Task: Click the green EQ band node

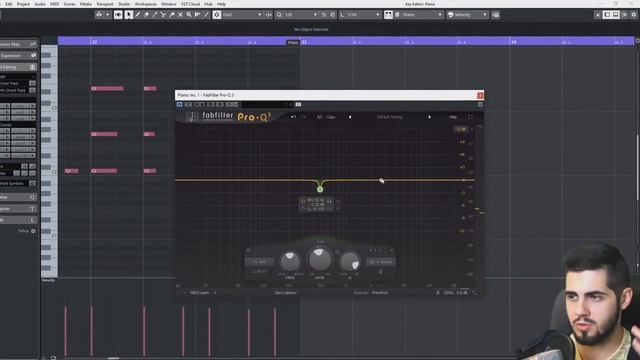Action: pyautogui.click(x=320, y=189)
